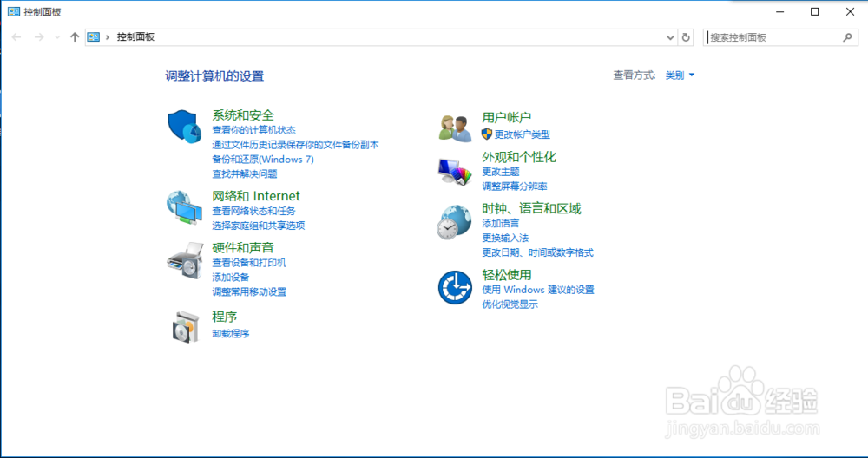Click the 卸载程序 link
Screen dimensions: 868x458
click(x=231, y=334)
